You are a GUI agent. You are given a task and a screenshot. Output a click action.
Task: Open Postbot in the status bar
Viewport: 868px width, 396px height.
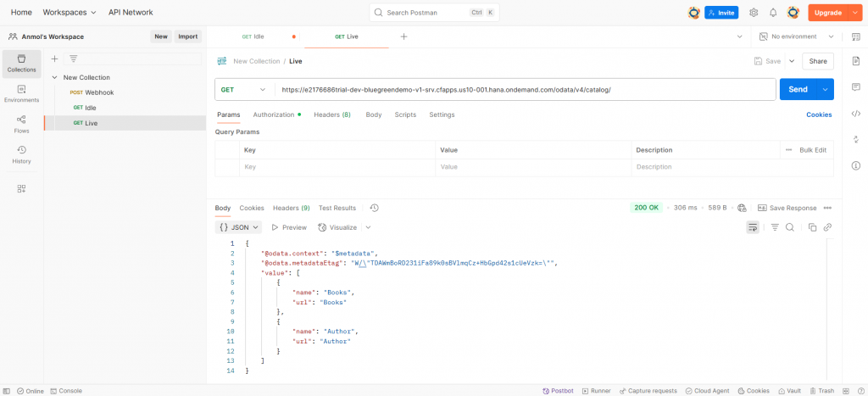558,390
